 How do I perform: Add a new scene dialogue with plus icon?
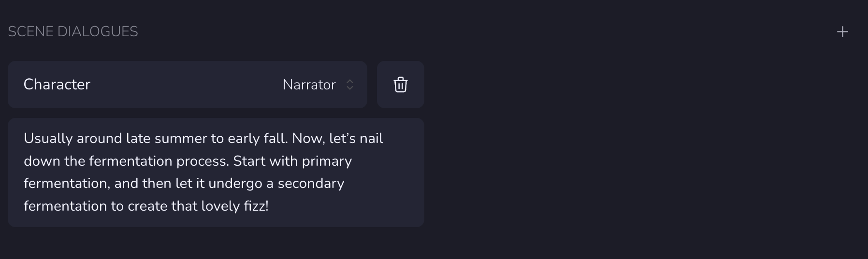[x=842, y=32]
